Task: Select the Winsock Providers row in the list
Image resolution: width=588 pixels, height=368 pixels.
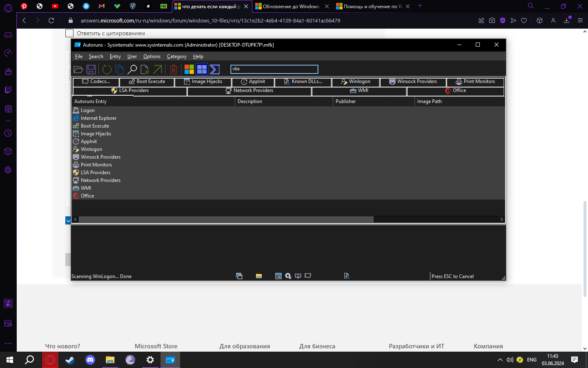Action: click(288, 157)
